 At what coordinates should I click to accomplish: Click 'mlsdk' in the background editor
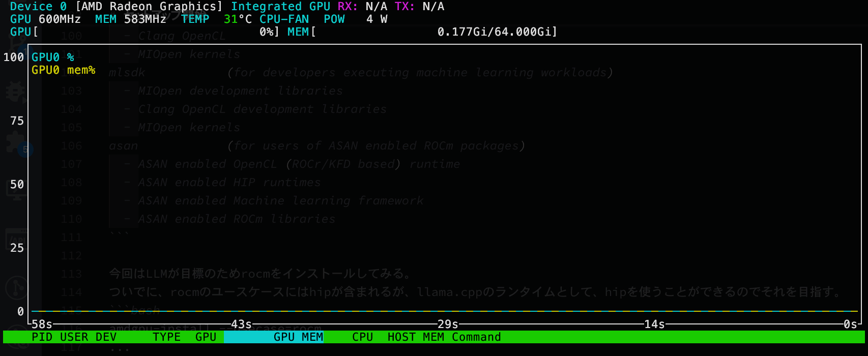(x=127, y=73)
